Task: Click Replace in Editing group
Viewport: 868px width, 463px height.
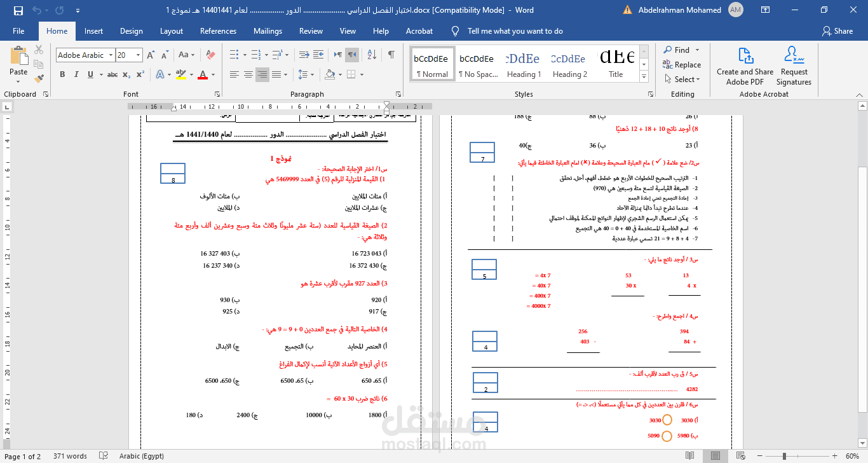Action: pyautogui.click(x=682, y=64)
